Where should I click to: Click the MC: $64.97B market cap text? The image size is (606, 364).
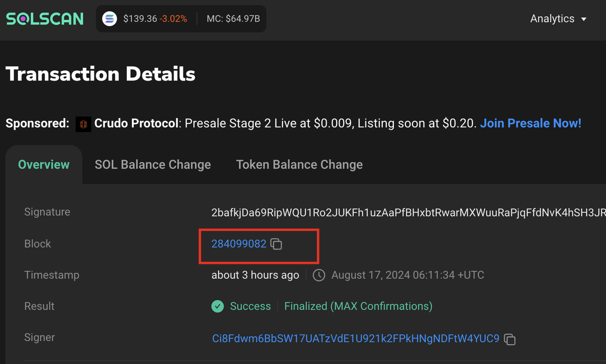tap(233, 19)
